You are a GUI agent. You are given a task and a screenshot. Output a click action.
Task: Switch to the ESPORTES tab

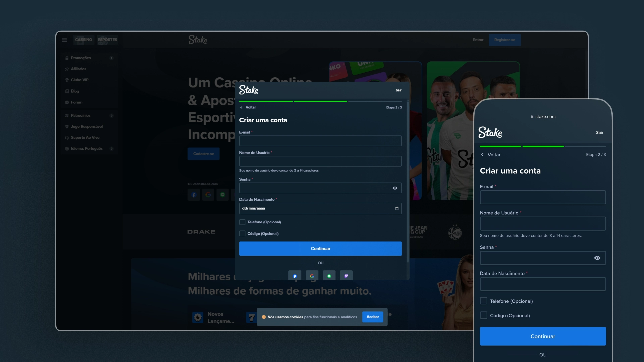point(107,39)
